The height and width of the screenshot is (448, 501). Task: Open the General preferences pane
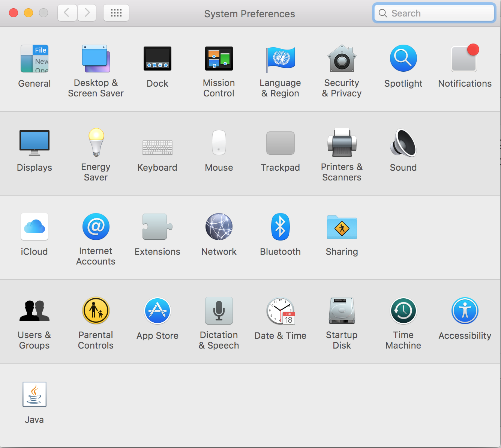click(x=34, y=59)
